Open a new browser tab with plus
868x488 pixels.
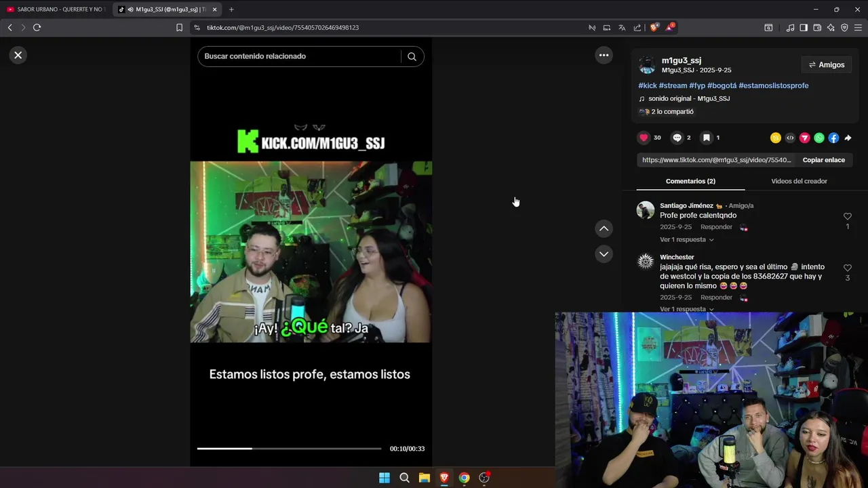[x=231, y=9]
